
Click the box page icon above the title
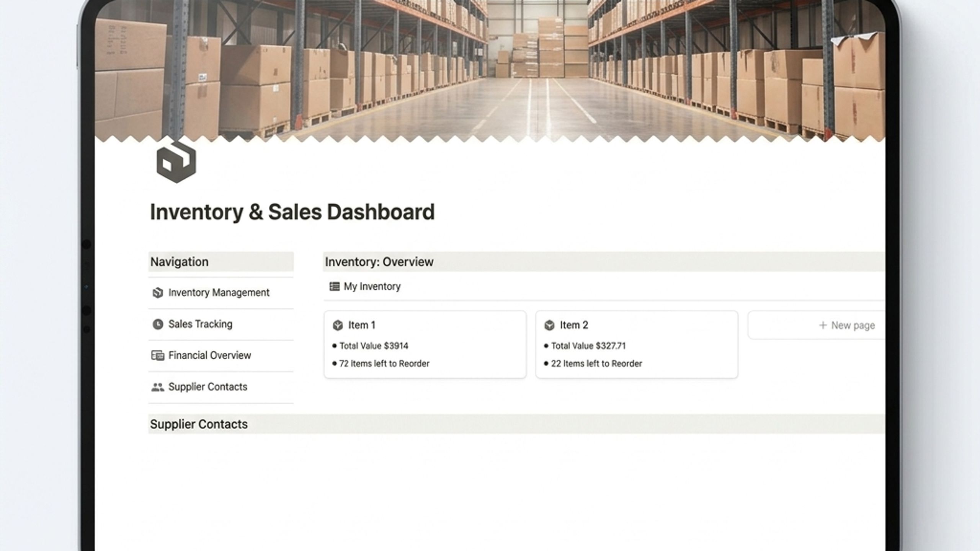point(176,162)
